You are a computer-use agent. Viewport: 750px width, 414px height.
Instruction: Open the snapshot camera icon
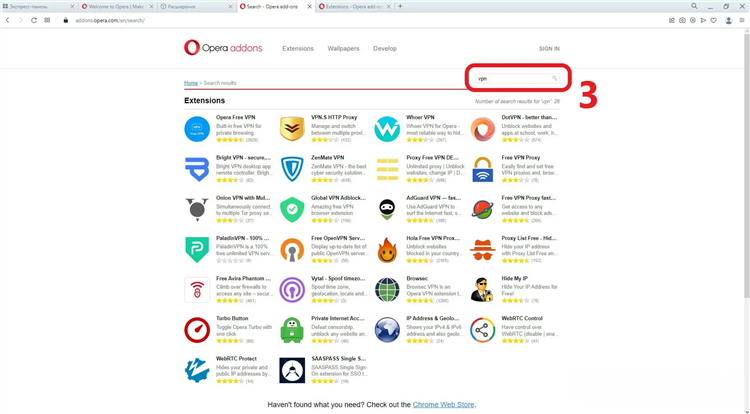pos(682,20)
